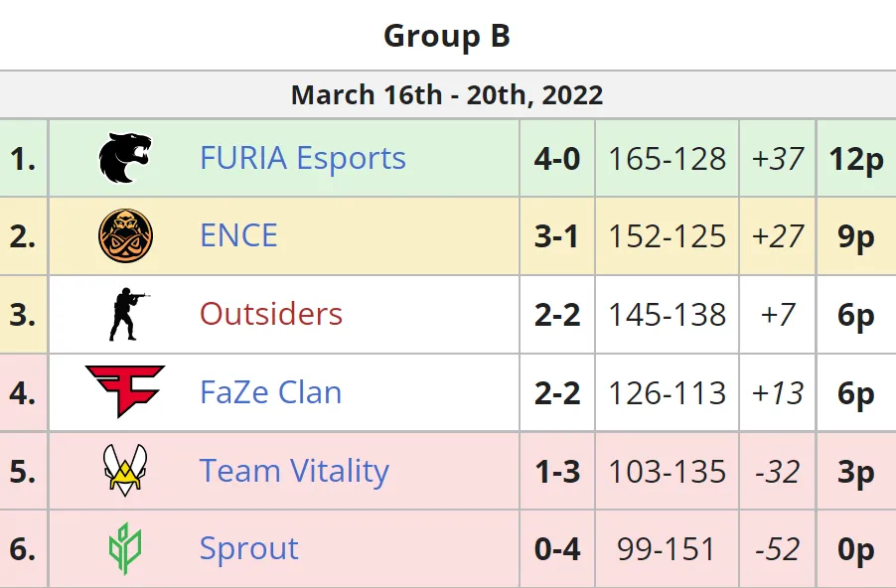This screenshot has width=896, height=588.
Task: Open the FaZe Clan team link
Action: (x=271, y=392)
